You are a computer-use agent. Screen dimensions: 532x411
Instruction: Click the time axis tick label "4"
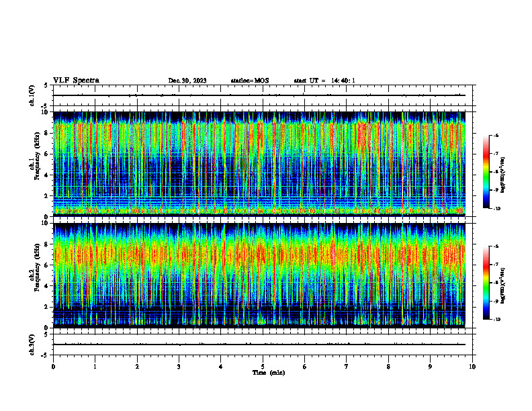pyautogui.click(x=221, y=367)
